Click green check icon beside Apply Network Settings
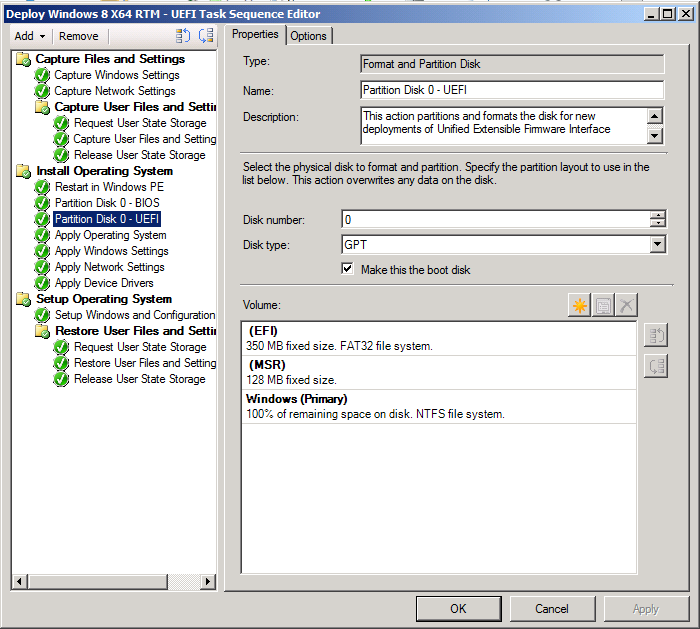The height and width of the screenshot is (629, 700). point(42,267)
